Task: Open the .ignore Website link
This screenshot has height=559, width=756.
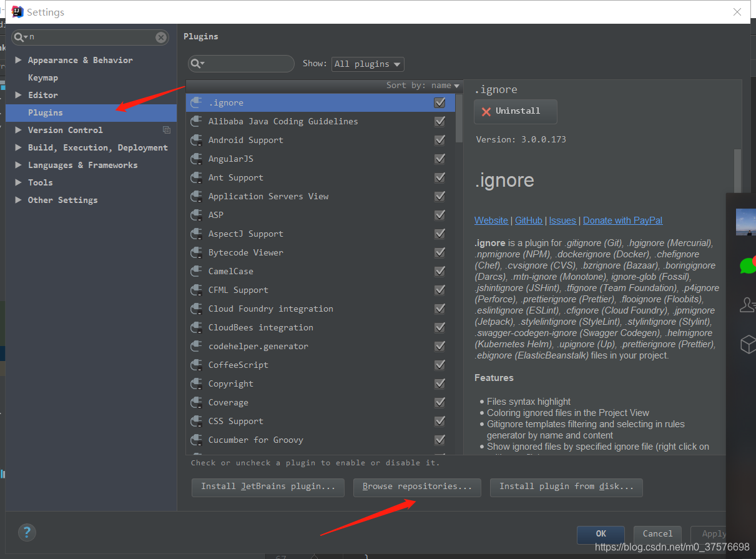Action: pyautogui.click(x=491, y=220)
